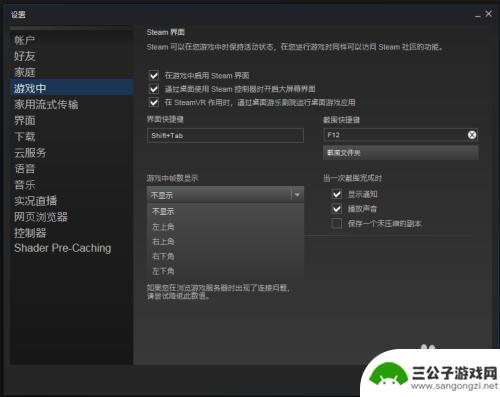Choose 不显示 from the dropdown list
Viewport: 500px width, 397px height.
(225, 211)
